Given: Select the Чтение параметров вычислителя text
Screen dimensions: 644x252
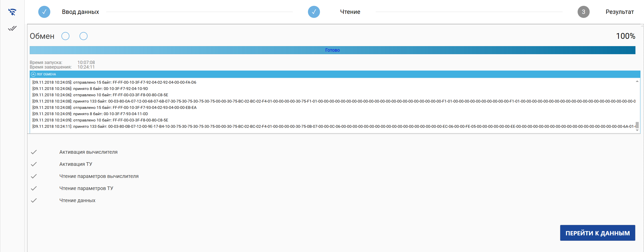Looking at the screenshot, I should 99,176.
